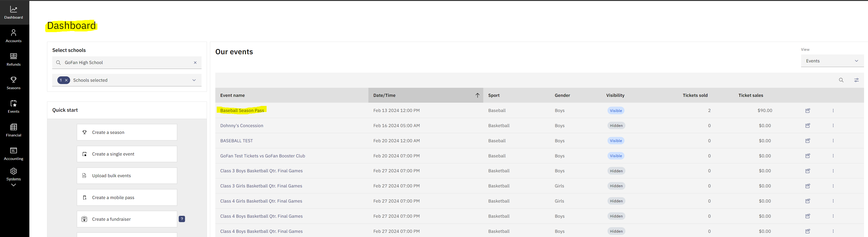The height and width of the screenshot is (237, 868).
Task: Click Upload bulk events button
Action: [127, 176]
